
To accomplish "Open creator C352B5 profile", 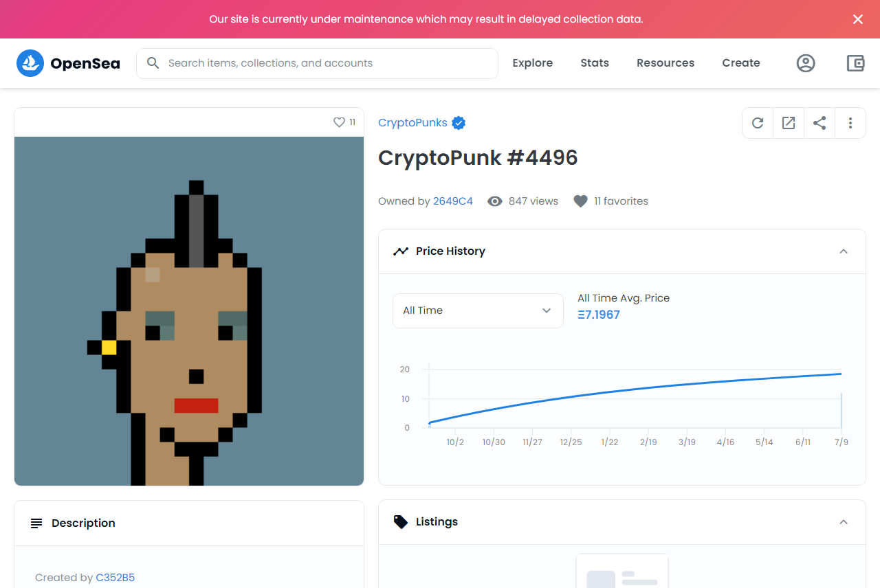I will 115,578.
